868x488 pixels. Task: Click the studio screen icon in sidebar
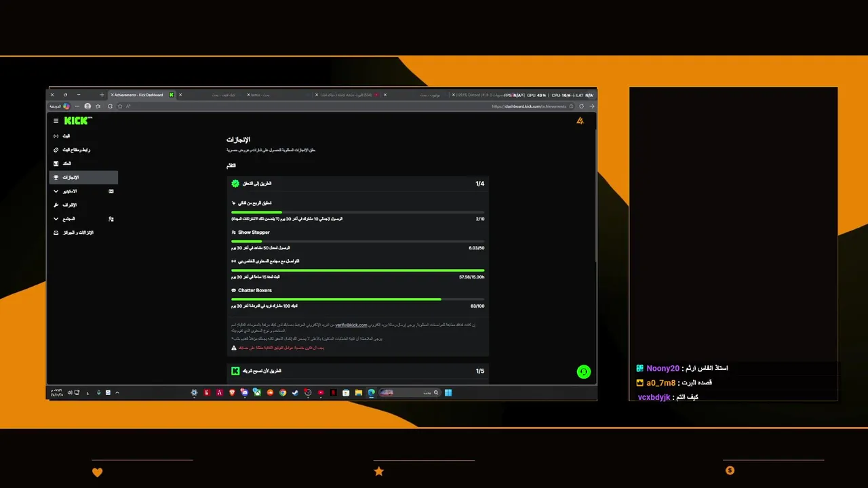(111, 191)
